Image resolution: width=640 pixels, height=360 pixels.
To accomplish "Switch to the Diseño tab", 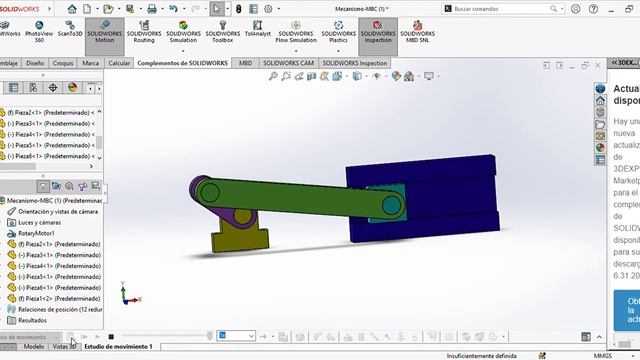I will (35, 63).
